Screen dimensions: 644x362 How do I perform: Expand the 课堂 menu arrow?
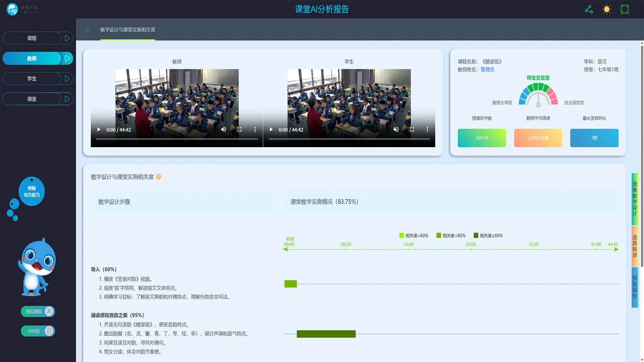coord(67,99)
